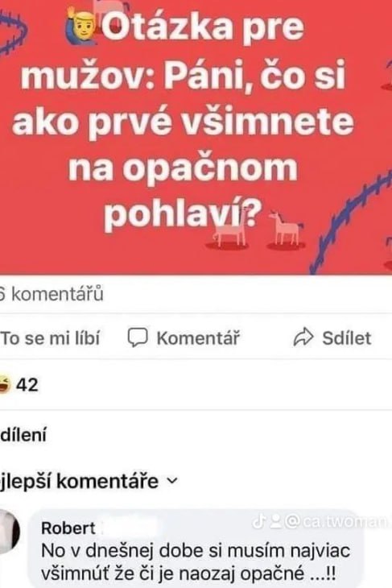Screen dimensions: 392x588
Task: Click the chevron next to komentáře
Action: [171, 481]
